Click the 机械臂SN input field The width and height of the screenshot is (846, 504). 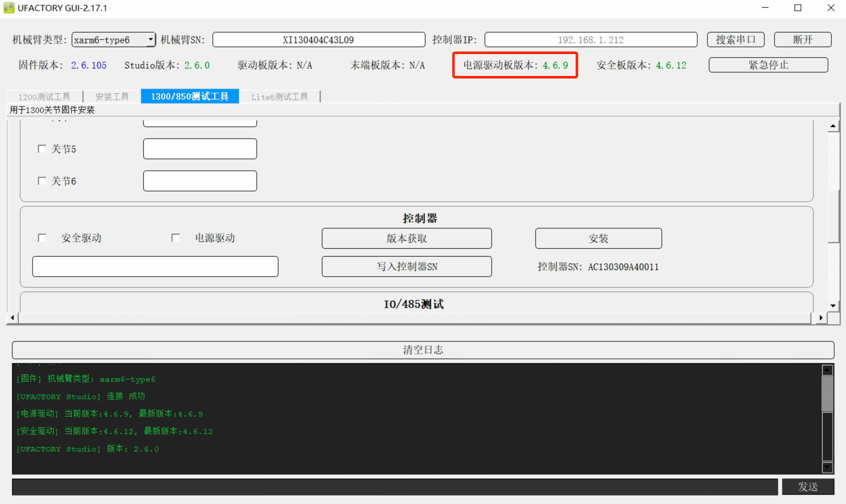[x=319, y=40]
